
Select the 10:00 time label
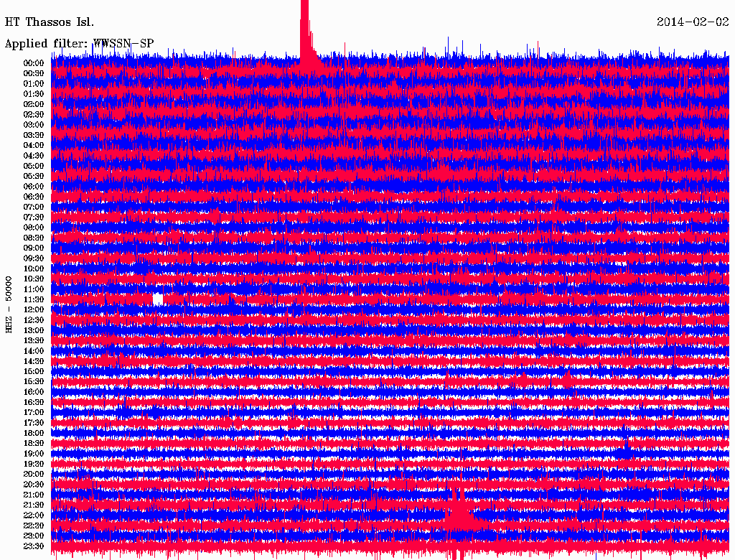point(33,269)
